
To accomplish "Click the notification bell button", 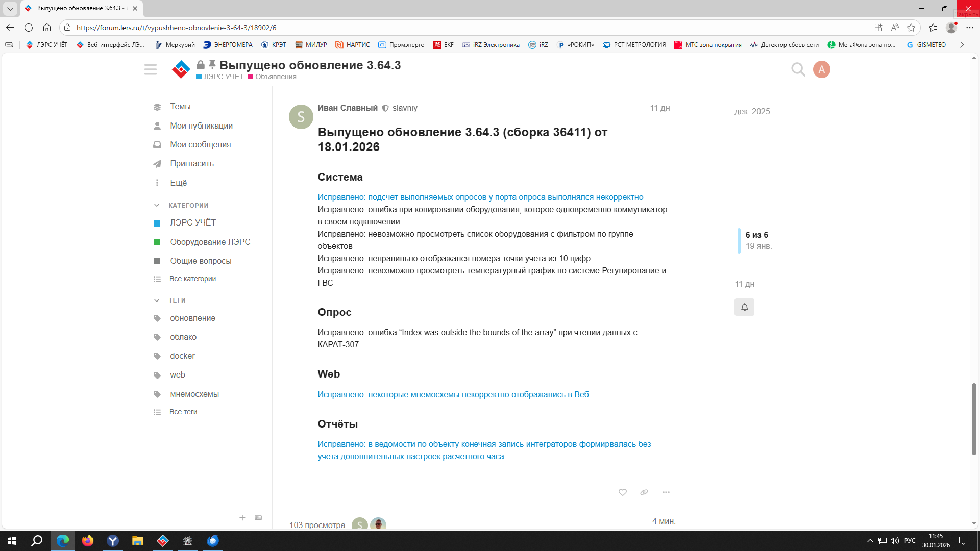I will pyautogui.click(x=744, y=307).
